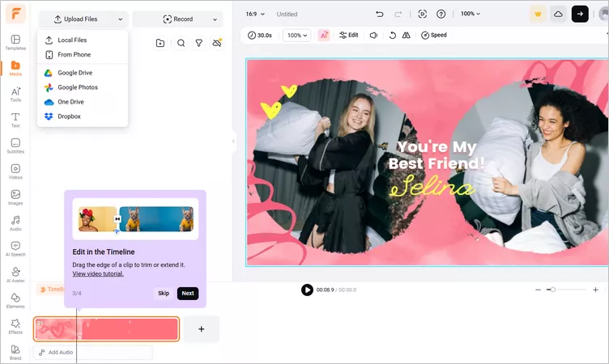Choose From Phone from the upload menu
The height and width of the screenshot is (364, 609).
coord(83,55)
